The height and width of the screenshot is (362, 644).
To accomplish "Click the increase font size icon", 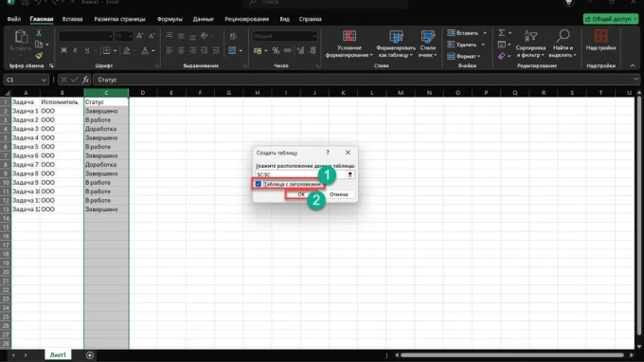I will pos(140,36).
